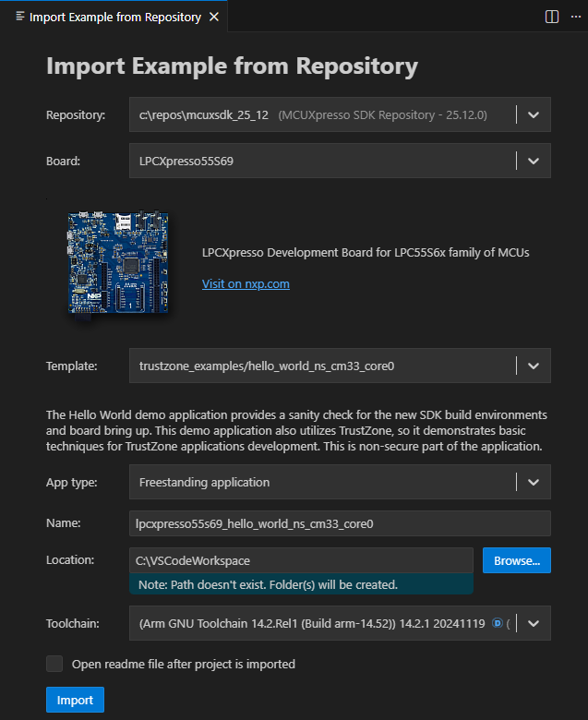Click the Template field showing hello_world_ns_cm33_core0
The height and width of the screenshot is (720, 588).
click(x=340, y=366)
